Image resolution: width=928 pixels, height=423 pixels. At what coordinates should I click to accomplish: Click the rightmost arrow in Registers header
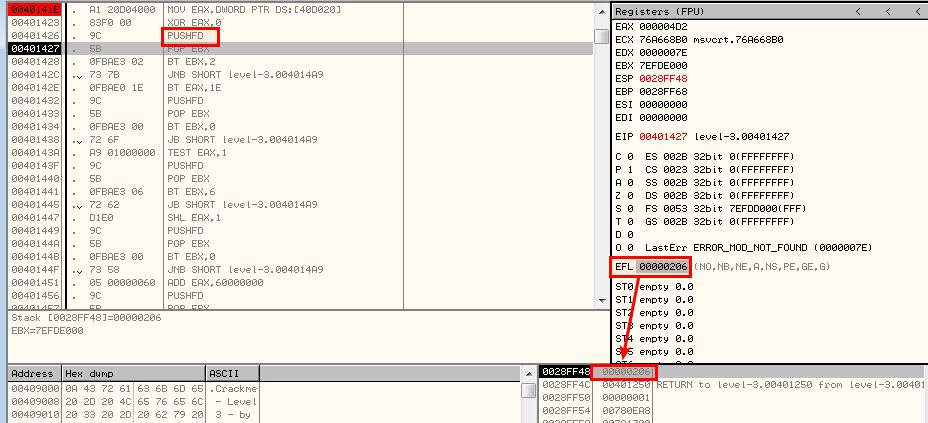(913, 11)
